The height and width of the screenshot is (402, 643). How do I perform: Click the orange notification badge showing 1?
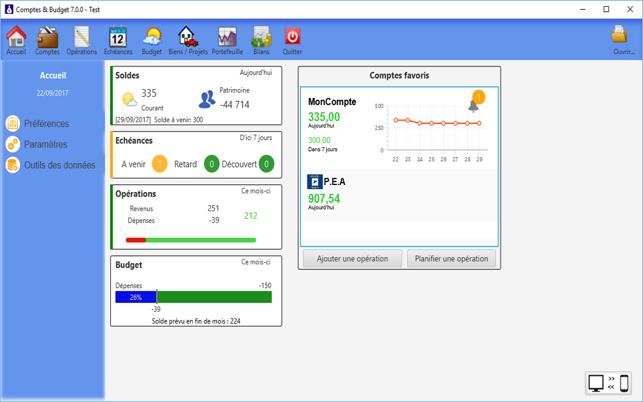pyautogui.click(x=479, y=97)
